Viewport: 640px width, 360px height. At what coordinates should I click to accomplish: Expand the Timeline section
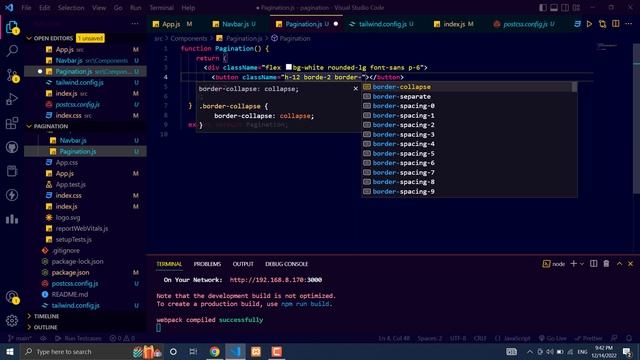pyautogui.click(x=46, y=316)
